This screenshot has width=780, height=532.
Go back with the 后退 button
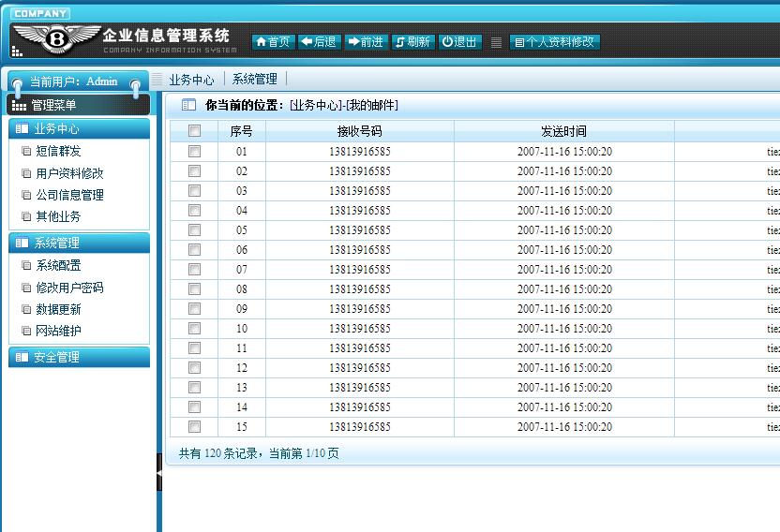coord(320,42)
